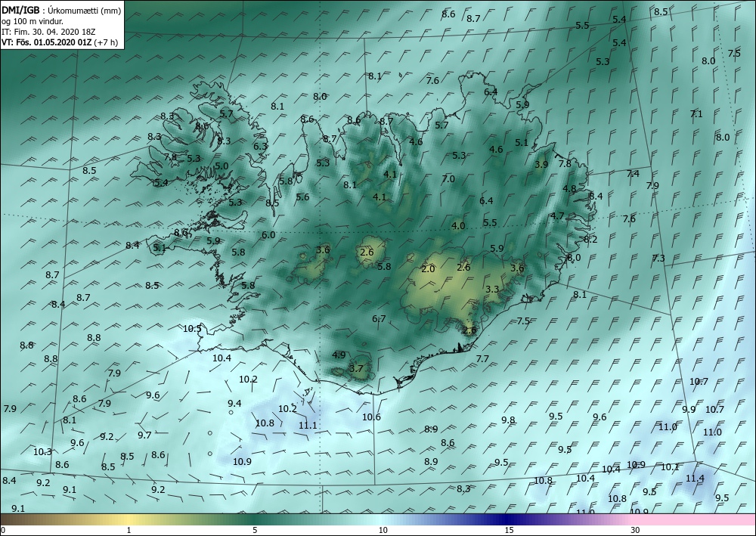Select the 7.1 value label
756x536 pixels.
tap(696, 113)
